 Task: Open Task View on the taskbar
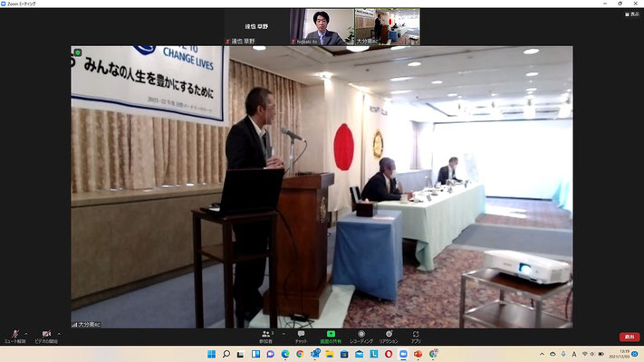tap(241, 354)
